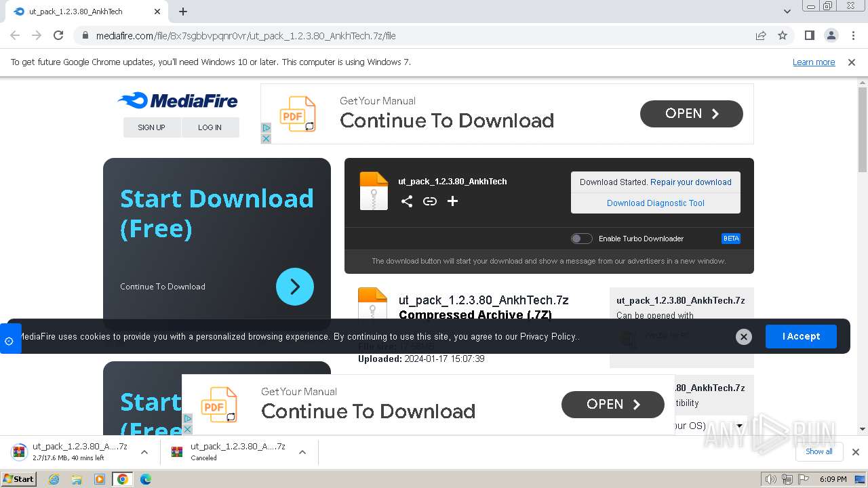The width and height of the screenshot is (868, 488).
Task: Open the Chrome three-dot menu
Action: click(853, 35)
